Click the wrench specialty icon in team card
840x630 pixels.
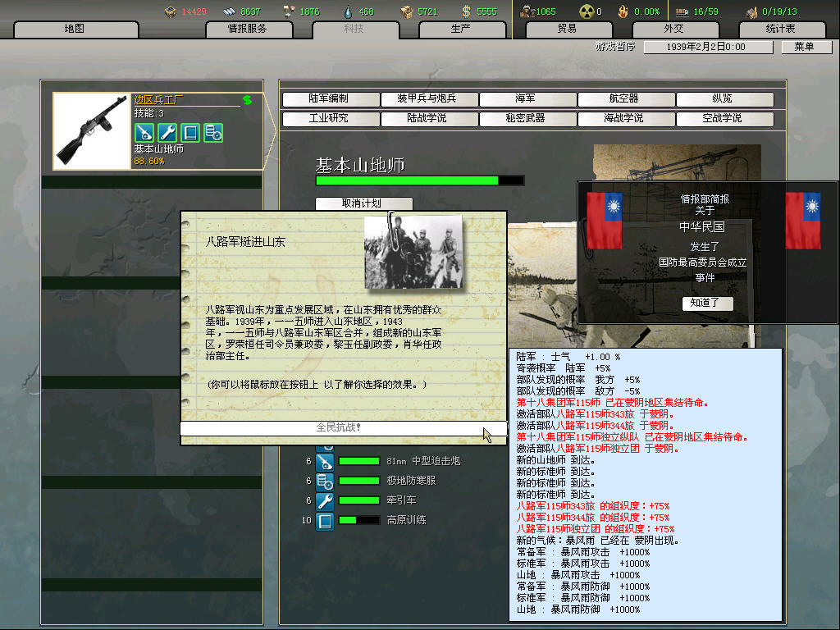coord(167,133)
